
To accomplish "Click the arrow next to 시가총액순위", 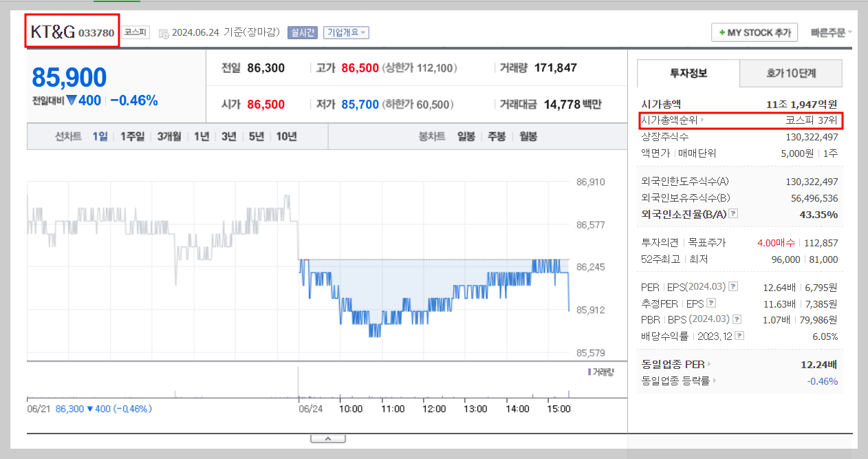I will tap(702, 120).
